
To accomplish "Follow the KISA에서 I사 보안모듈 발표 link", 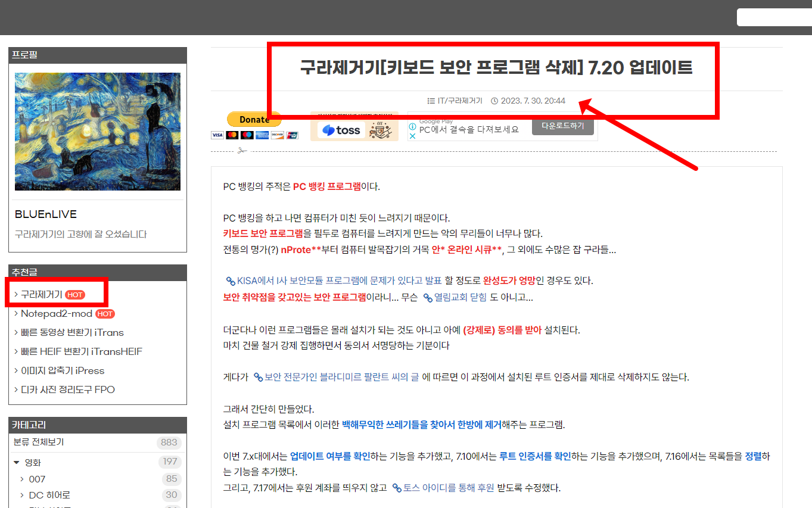I will [334, 281].
